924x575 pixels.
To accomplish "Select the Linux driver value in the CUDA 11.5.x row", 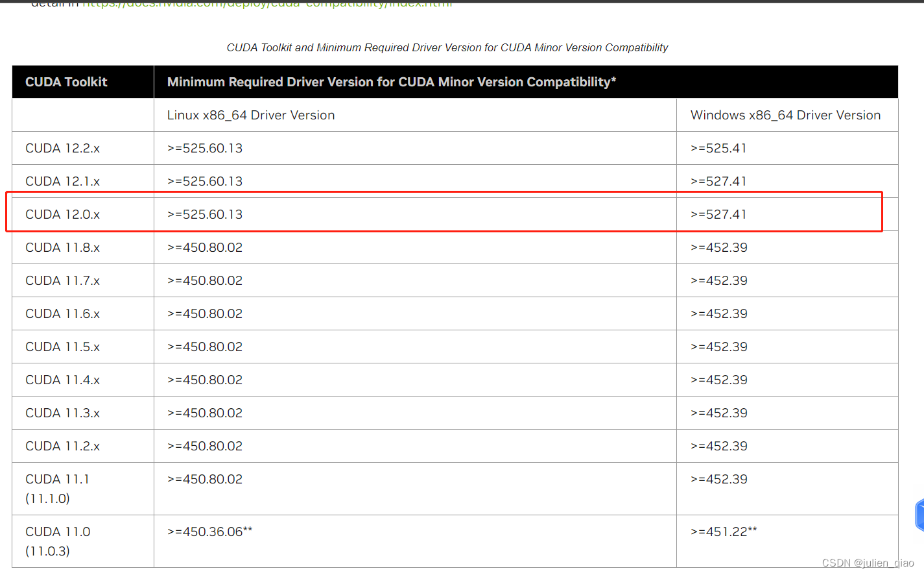I will pos(205,347).
